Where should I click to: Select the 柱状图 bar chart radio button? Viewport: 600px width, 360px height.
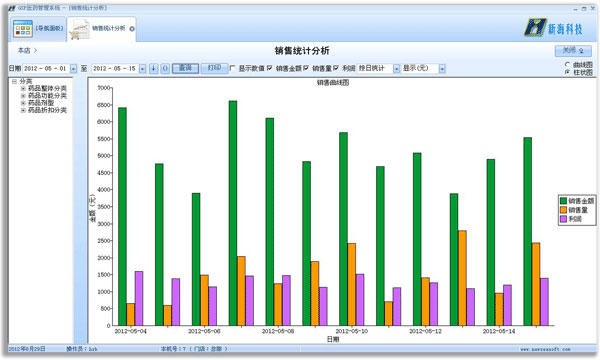click(567, 72)
